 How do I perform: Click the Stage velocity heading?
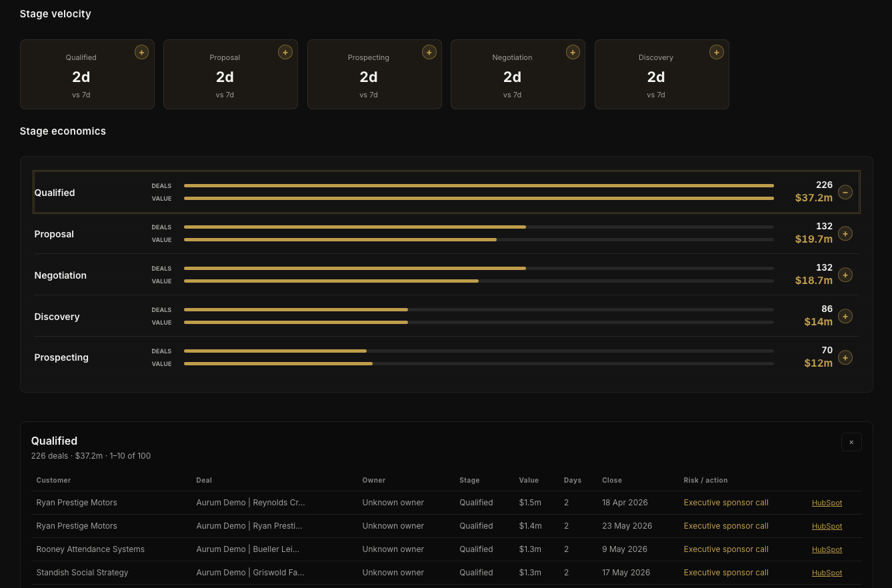click(x=55, y=14)
